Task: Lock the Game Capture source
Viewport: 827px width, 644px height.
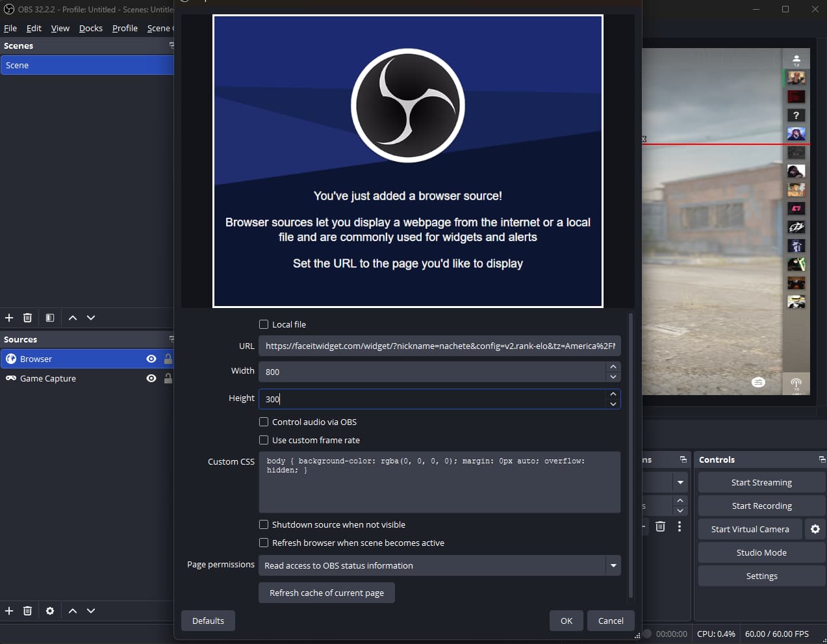Action: point(168,378)
